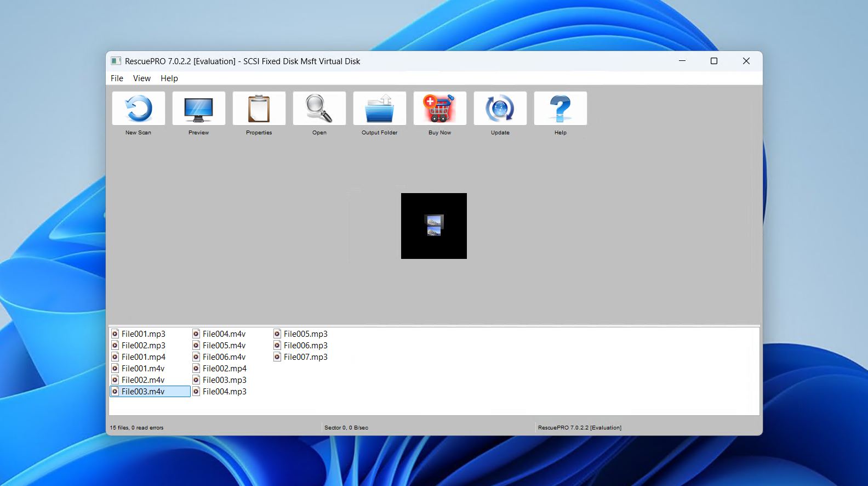Click the black video preview thumbnail
868x486 pixels.
pos(434,226)
